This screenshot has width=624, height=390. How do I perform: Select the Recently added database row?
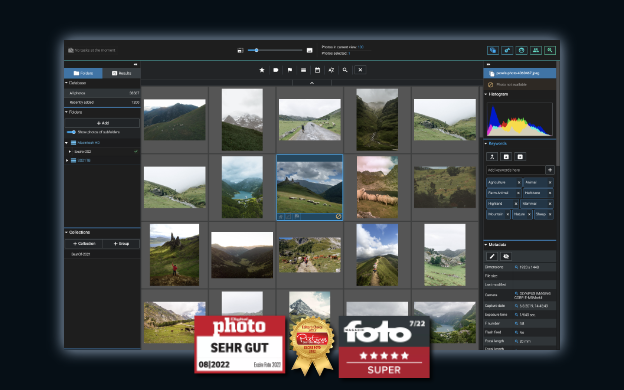(102, 102)
